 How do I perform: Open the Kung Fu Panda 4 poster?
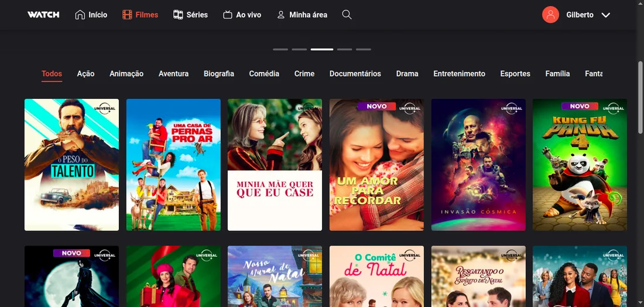pos(580,164)
